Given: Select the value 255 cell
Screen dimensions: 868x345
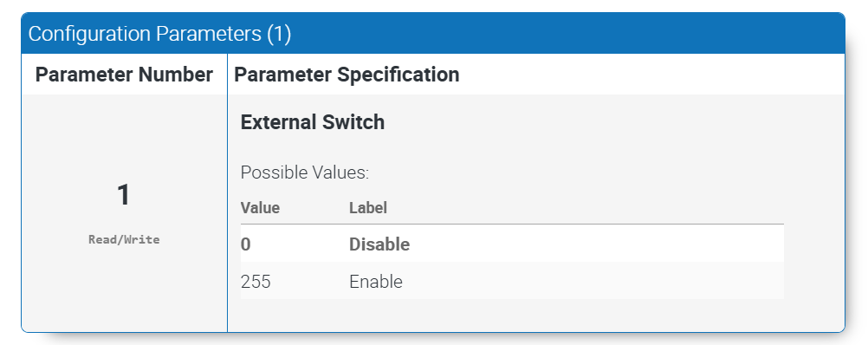Looking at the screenshot, I should (x=256, y=282).
